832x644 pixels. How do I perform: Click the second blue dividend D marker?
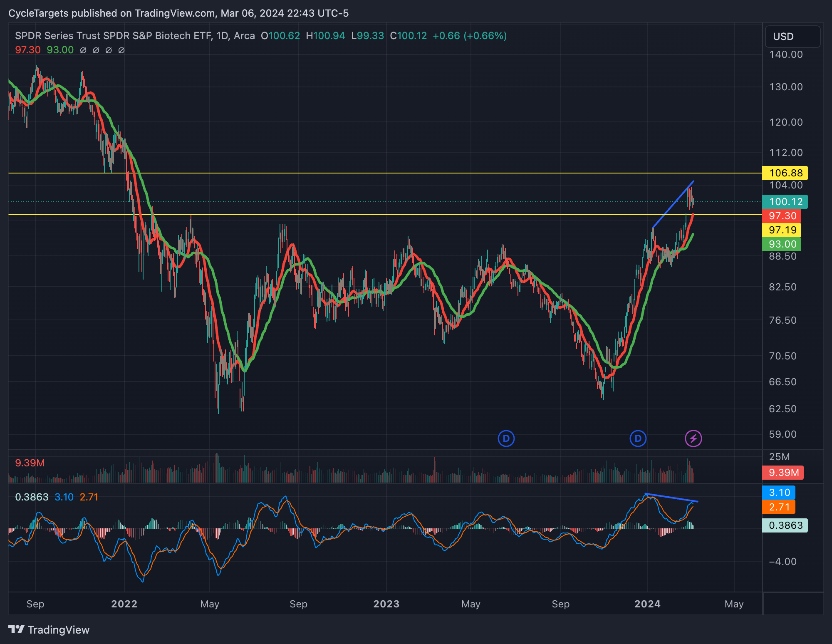(x=638, y=438)
